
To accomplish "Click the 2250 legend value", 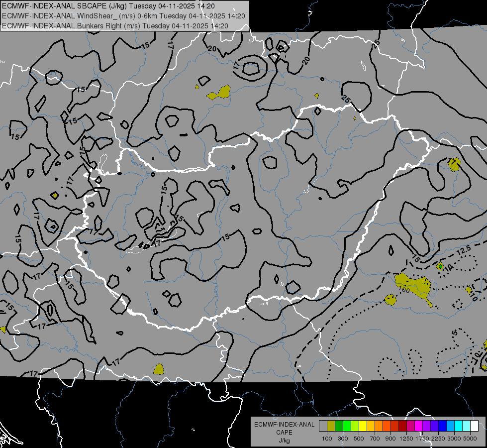I will 438,439.
